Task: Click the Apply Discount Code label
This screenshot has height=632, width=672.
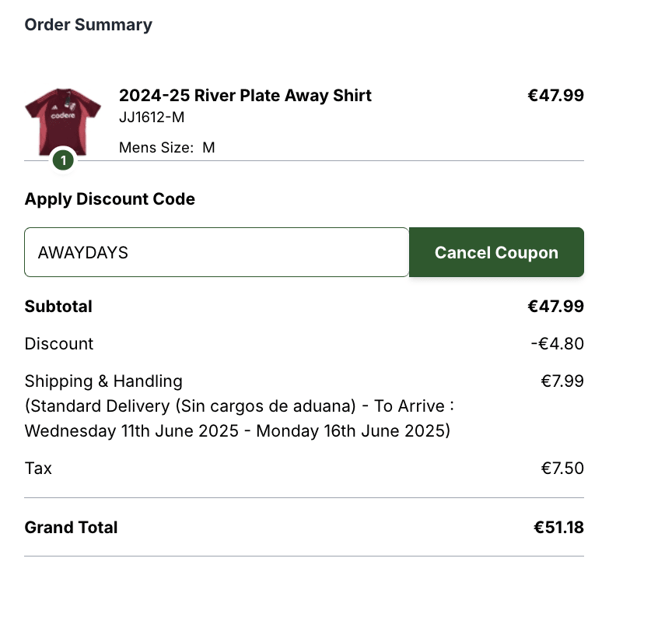Action: 110,199
